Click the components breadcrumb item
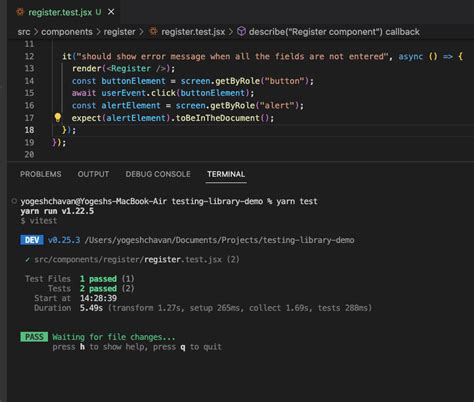Image resolution: width=474 pixels, height=402 pixels. click(x=67, y=32)
